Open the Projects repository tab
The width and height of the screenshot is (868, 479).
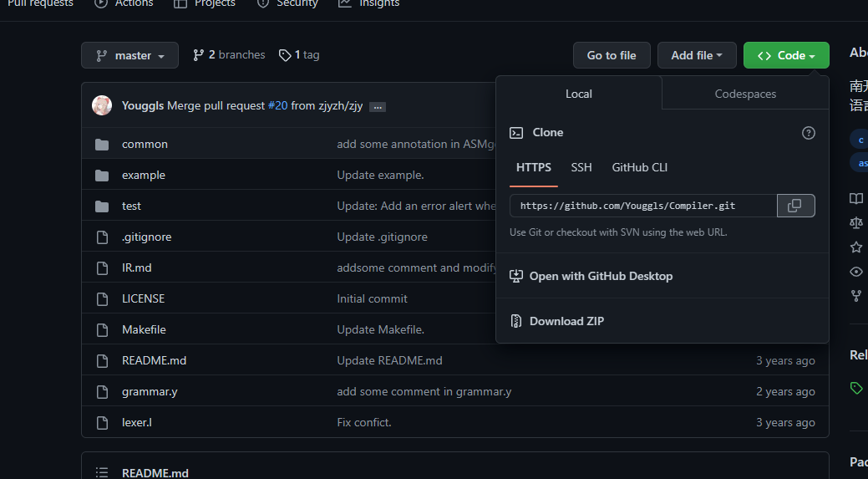(205, 3)
